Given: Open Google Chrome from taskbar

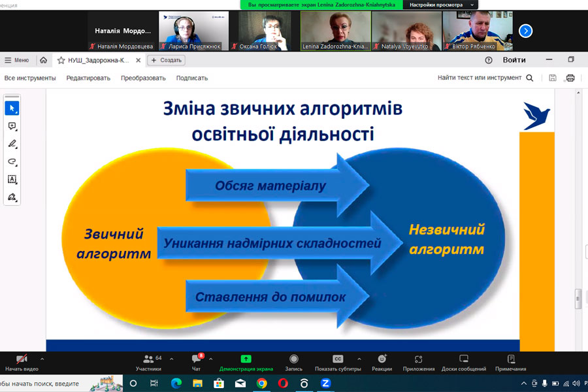Looking at the screenshot, I should [x=262, y=383].
